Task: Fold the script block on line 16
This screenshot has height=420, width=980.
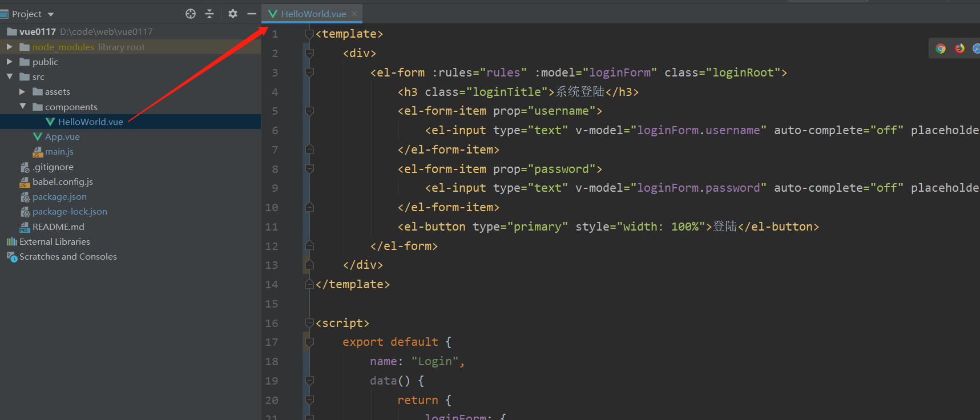Action: (x=309, y=323)
